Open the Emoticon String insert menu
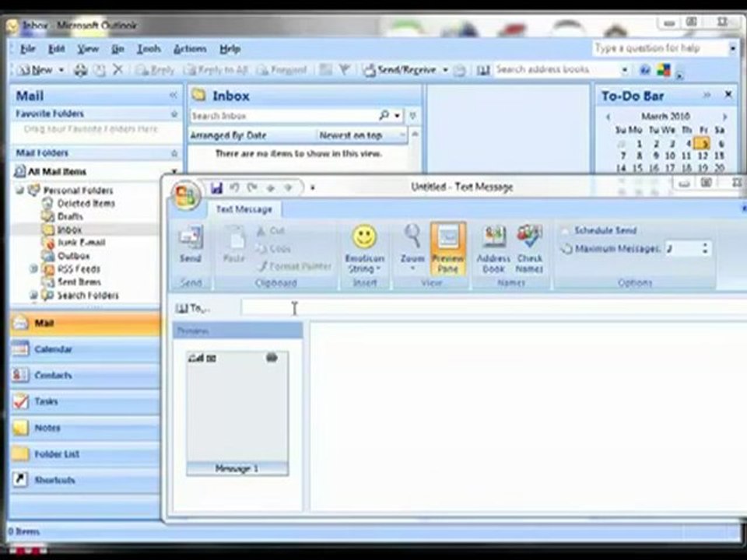Screen dimensions: 747x560 tap(364, 249)
